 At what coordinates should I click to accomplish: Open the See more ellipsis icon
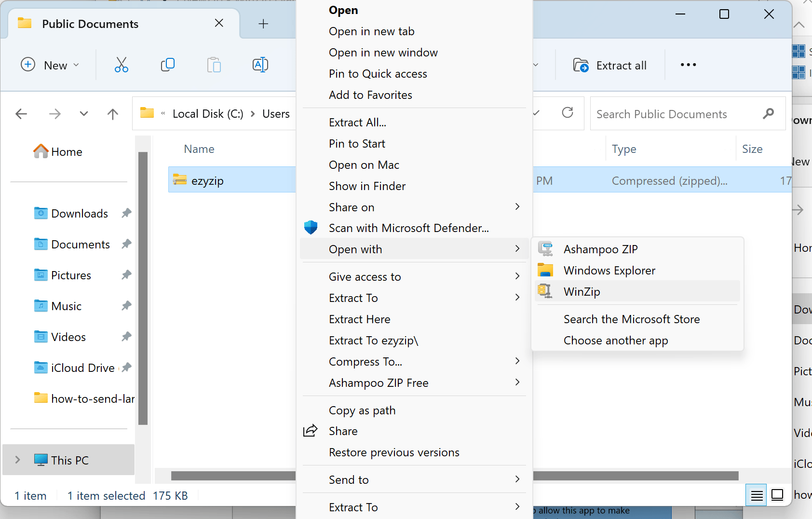pos(688,65)
